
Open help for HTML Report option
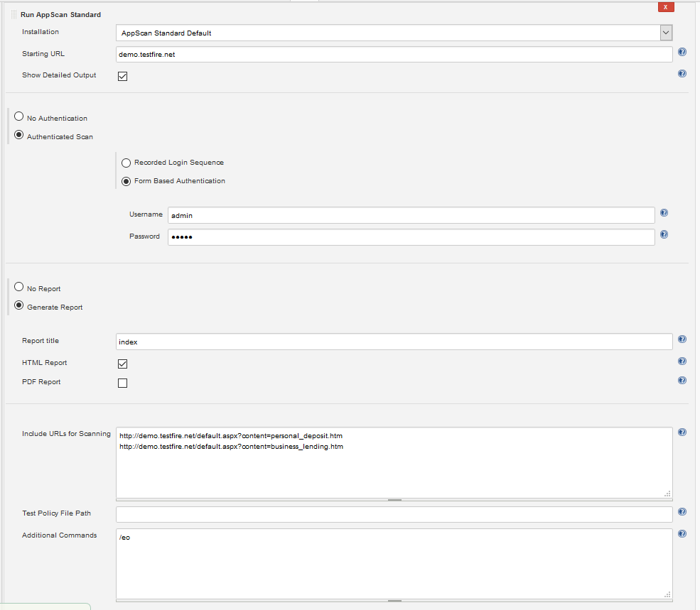[x=682, y=361]
